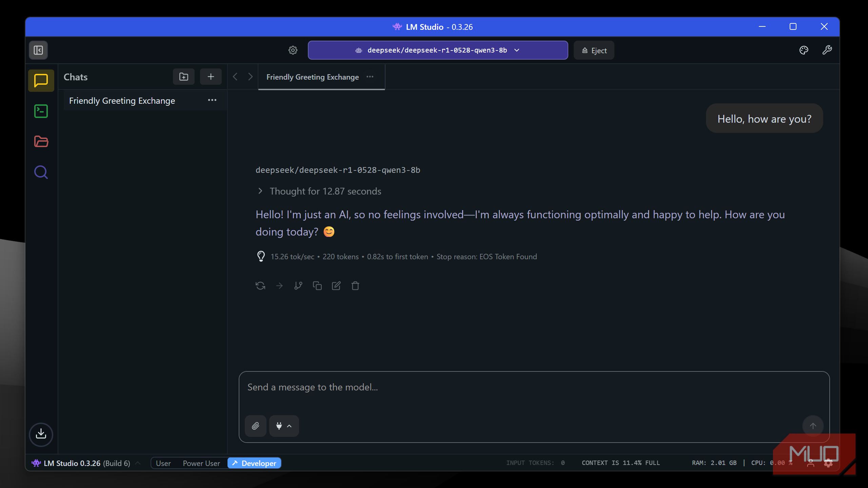Continue the assistant message arrow
Image resolution: width=868 pixels, height=488 pixels.
click(279, 286)
